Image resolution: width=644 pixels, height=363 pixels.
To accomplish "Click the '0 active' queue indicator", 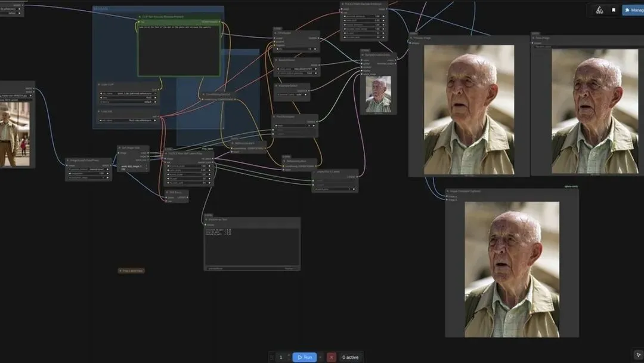I will pos(351,357).
